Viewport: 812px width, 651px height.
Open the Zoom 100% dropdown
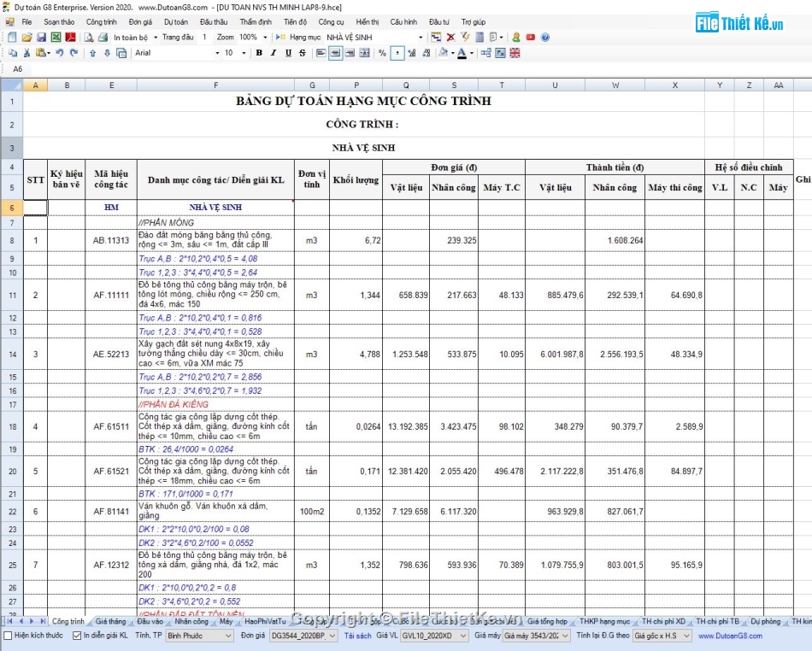[265, 38]
